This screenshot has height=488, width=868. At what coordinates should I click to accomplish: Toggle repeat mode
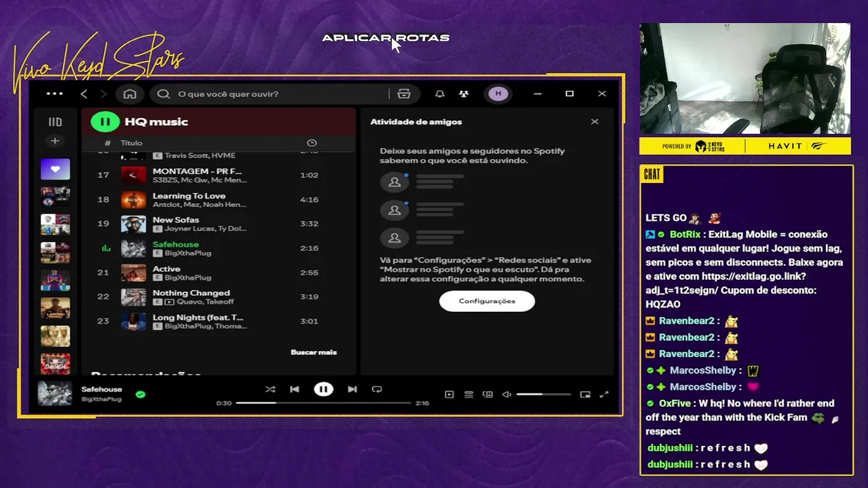tap(377, 390)
